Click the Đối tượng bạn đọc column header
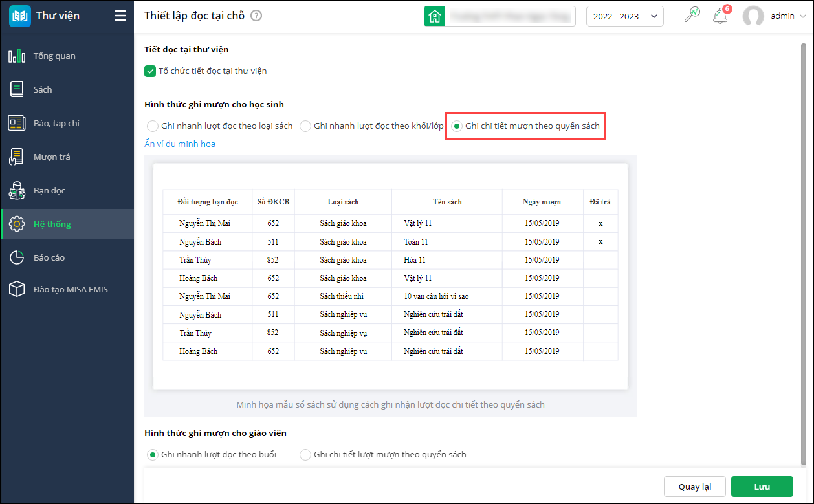Screen dimensions: 814x504 tap(208, 202)
